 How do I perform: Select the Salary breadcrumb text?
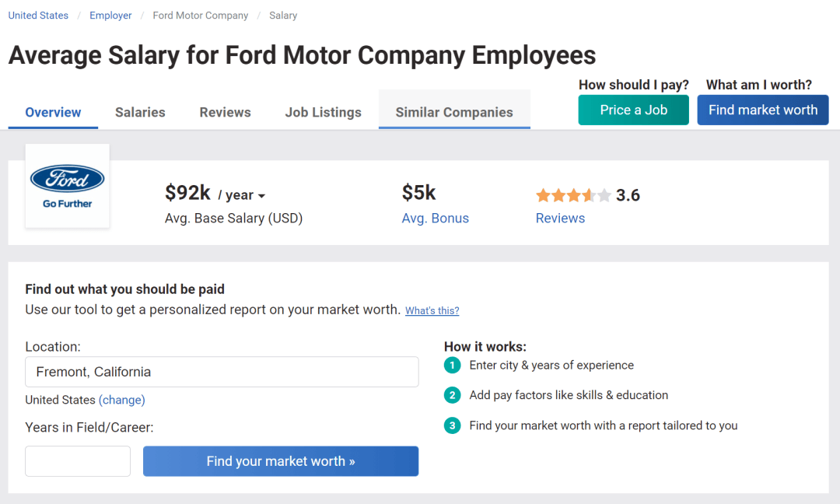(283, 16)
